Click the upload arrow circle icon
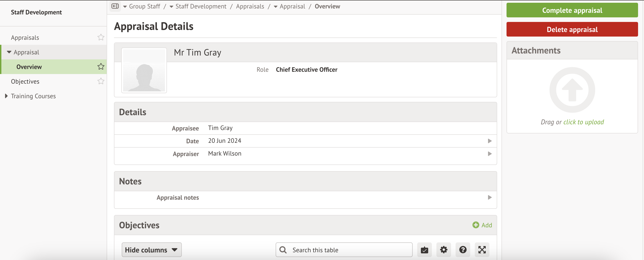644x260 pixels. pyautogui.click(x=572, y=90)
